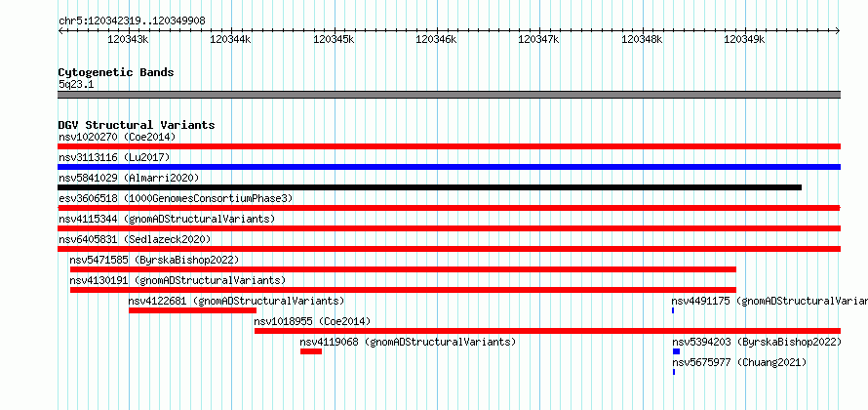
Task: Click the nsv4119068 label text
Action: coord(408,342)
